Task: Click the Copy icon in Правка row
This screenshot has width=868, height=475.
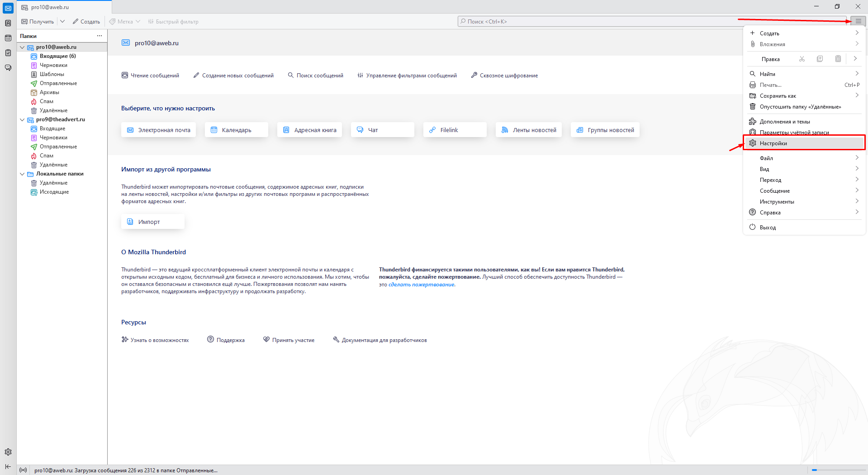Action: coord(820,59)
